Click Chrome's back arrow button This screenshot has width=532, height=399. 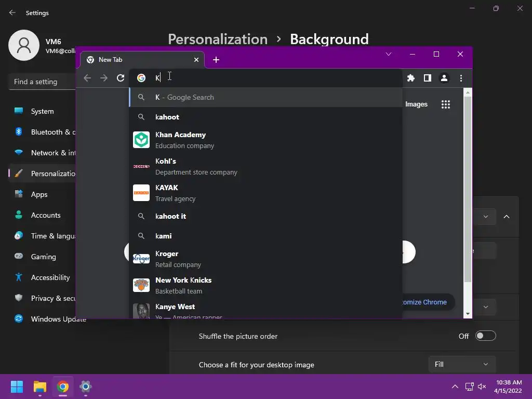pos(87,78)
